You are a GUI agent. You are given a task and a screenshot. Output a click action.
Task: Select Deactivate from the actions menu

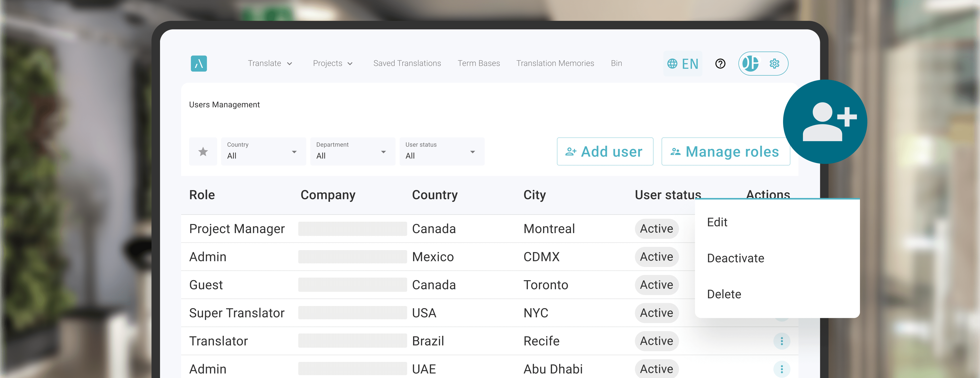click(735, 258)
